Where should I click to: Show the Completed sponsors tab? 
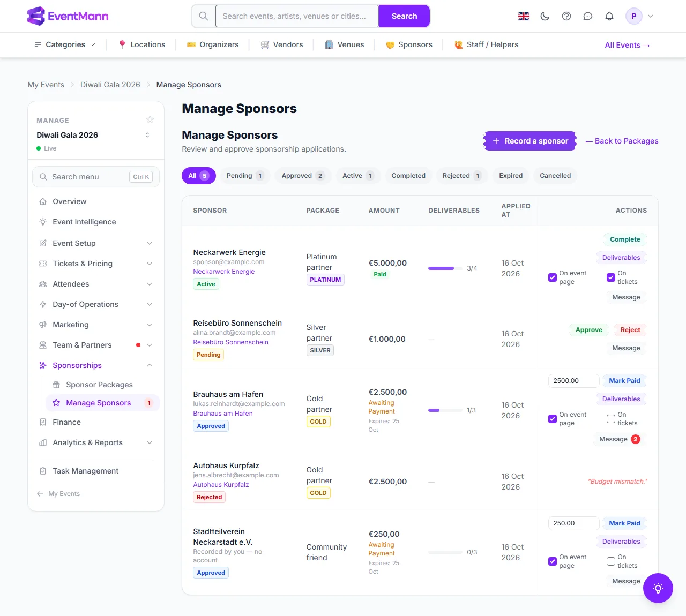pyautogui.click(x=408, y=176)
